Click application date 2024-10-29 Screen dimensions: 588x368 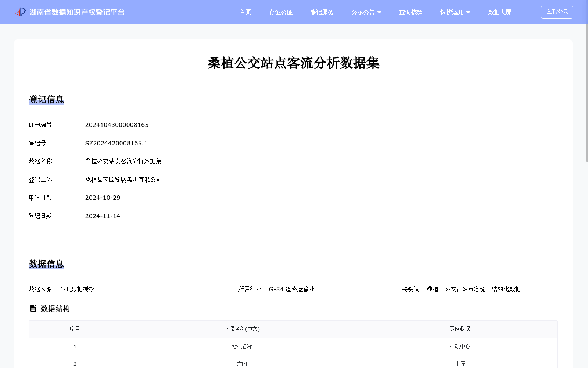click(x=103, y=198)
